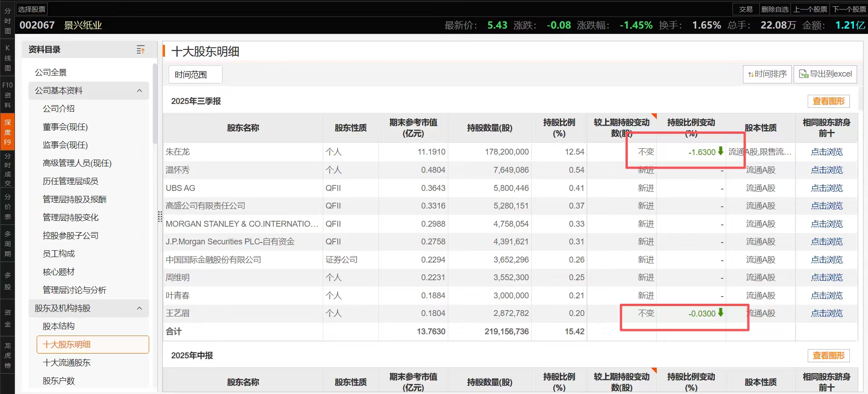Viewport: 868px width, 394px height.
Task: Open 管理层讨论与分析 item
Action: pyautogui.click(x=74, y=290)
